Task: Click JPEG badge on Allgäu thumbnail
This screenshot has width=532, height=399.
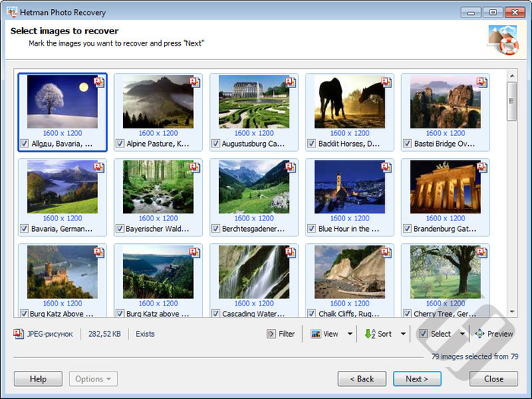Action: 99,82
